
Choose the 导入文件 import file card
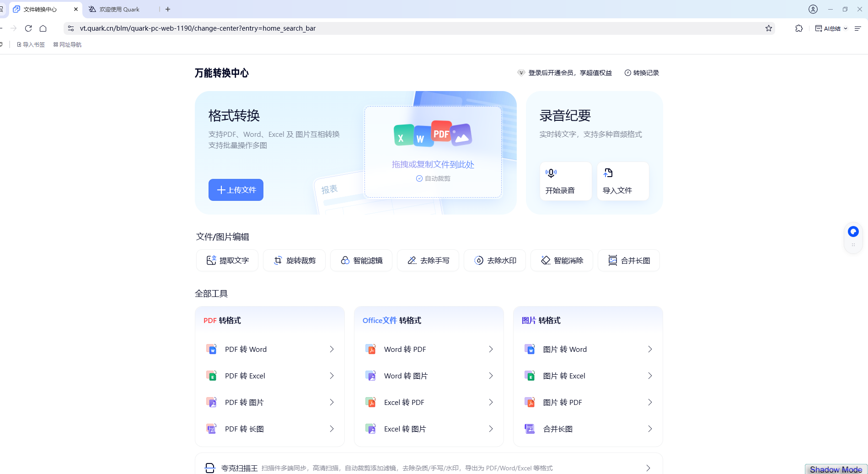(623, 181)
